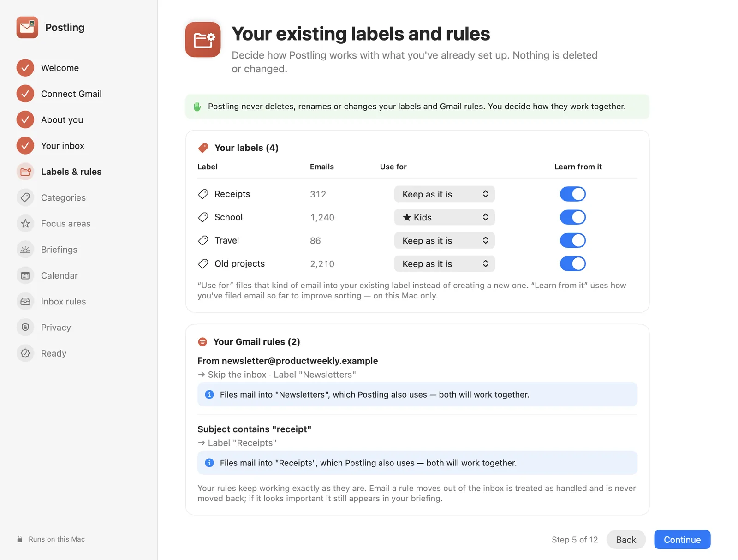The height and width of the screenshot is (560, 738).
Task: Click the School email count 1,240
Action: (x=322, y=217)
